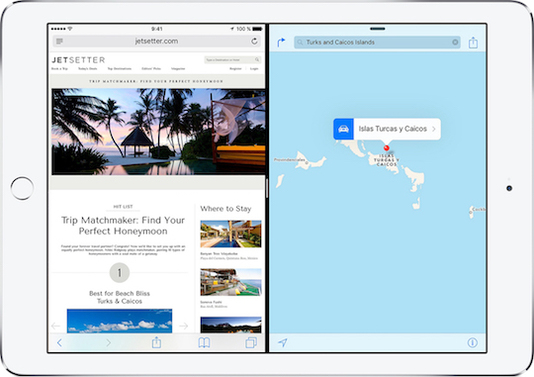This screenshot has height=377, width=534.
Task: Click the Jetsetter destination search box
Action: tap(233, 60)
